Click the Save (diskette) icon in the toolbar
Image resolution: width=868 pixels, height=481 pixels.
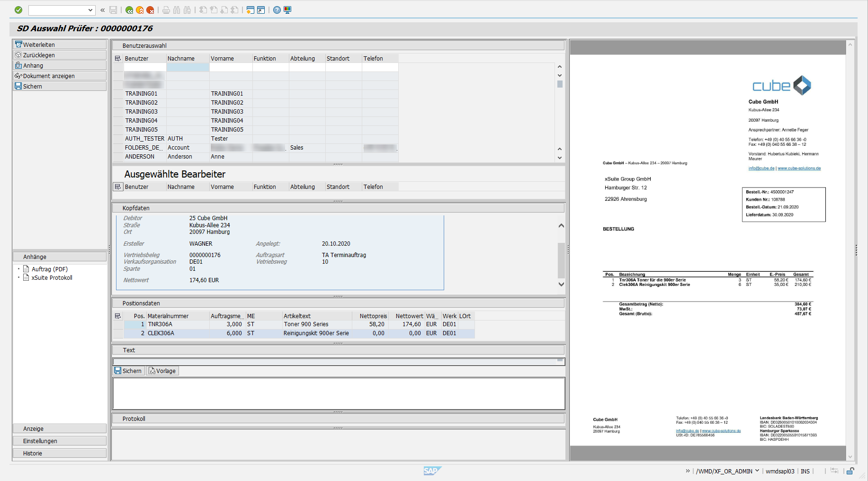pyautogui.click(x=113, y=9)
